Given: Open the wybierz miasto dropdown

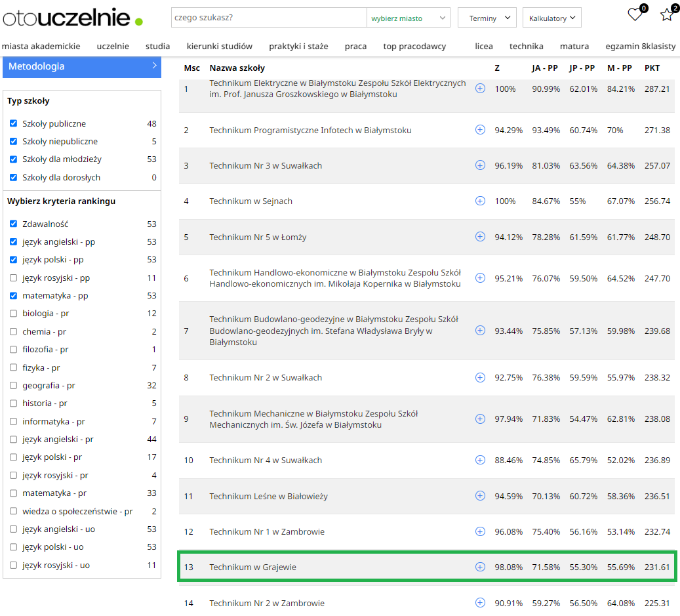Looking at the screenshot, I should tap(409, 18).
